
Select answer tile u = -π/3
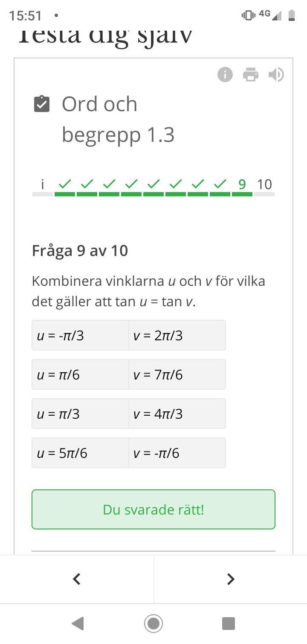coord(80,336)
